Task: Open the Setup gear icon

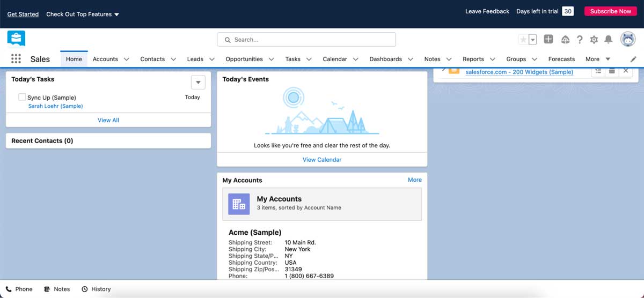Action: coord(594,40)
